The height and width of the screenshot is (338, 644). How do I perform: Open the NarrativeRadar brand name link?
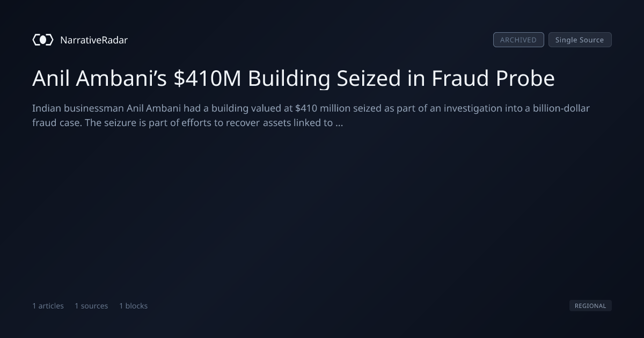tap(94, 40)
